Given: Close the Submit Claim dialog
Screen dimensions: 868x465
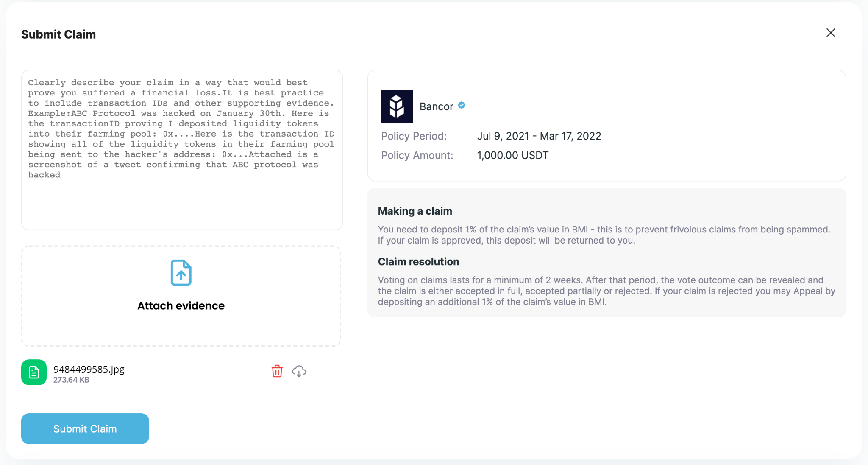Looking at the screenshot, I should (831, 33).
